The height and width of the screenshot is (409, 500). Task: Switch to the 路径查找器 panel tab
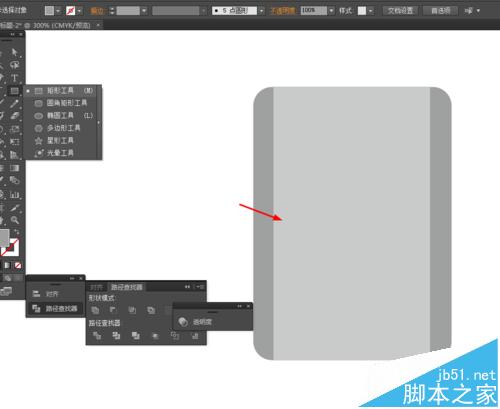click(x=127, y=287)
